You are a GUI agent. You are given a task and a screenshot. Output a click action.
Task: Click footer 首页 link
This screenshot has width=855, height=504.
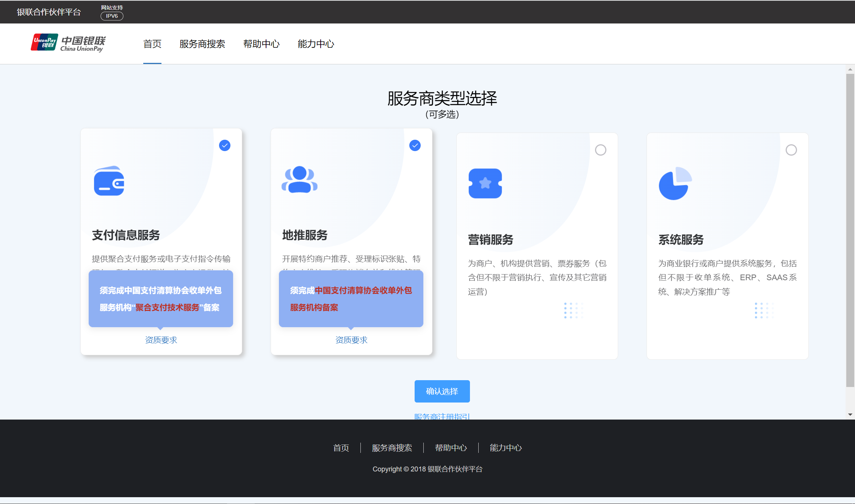coord(341,448)
